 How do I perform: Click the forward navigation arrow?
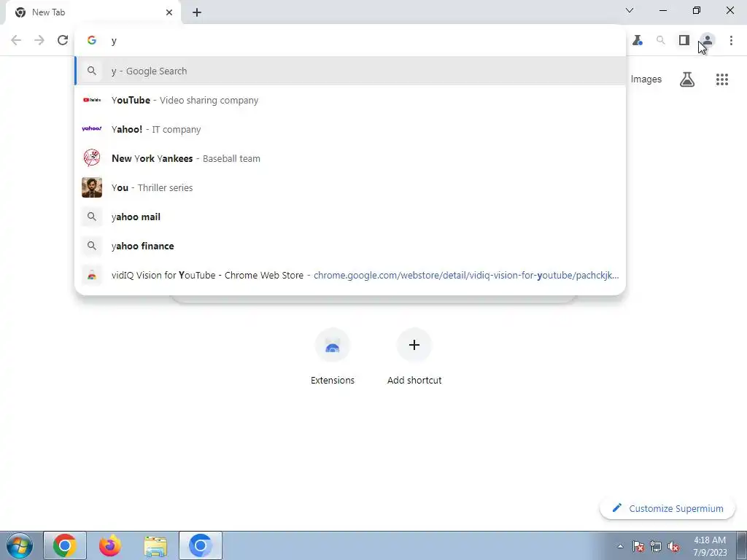tap(39, 40)
